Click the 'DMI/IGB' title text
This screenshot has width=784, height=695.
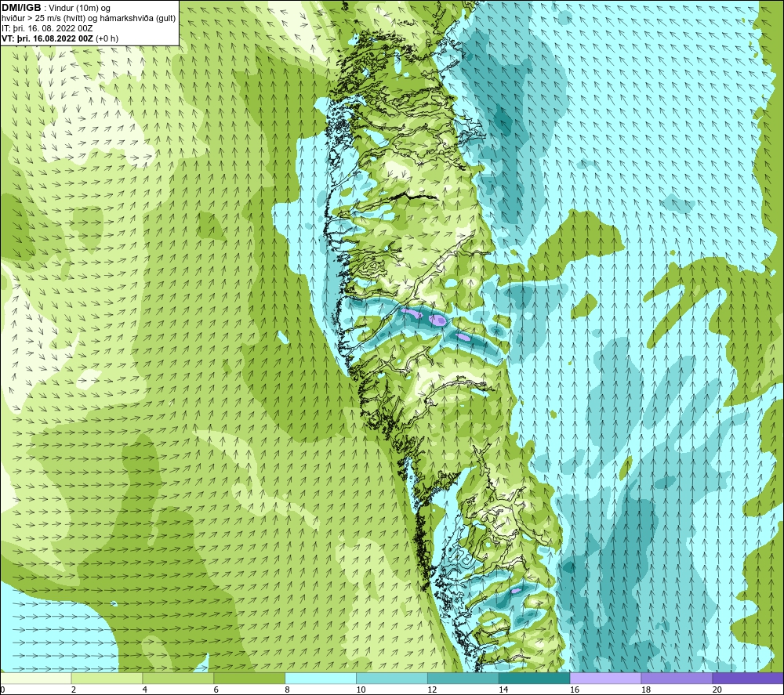pos(21,8)
